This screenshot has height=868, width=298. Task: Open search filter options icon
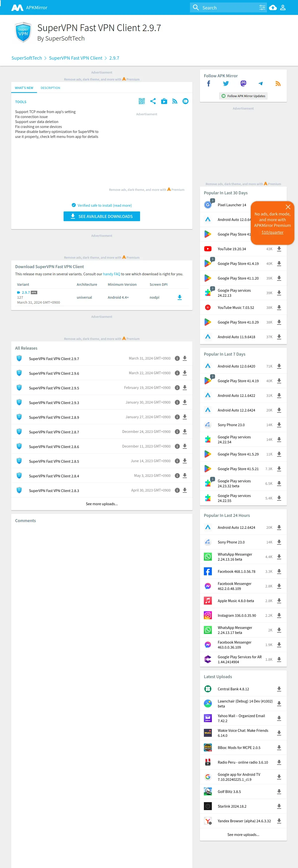(x=262, y=7)
